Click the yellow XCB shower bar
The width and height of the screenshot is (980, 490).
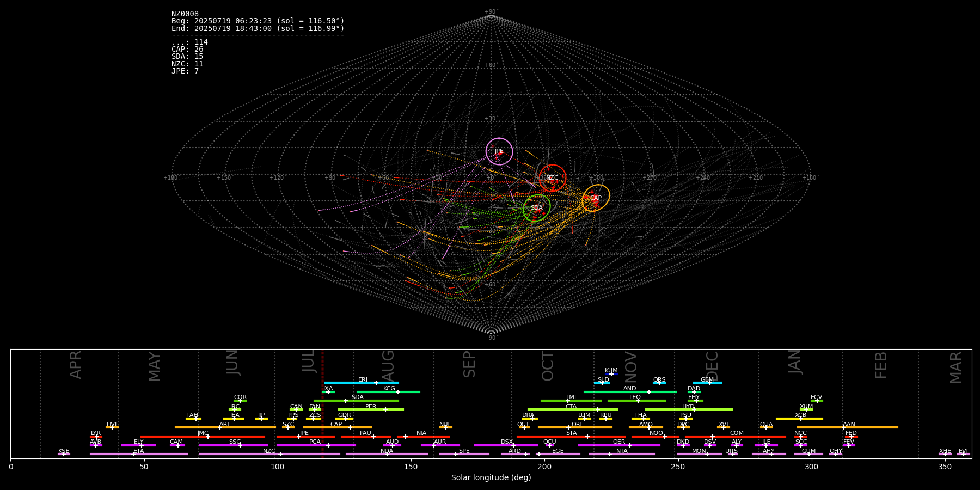click(x=799, y=418)
